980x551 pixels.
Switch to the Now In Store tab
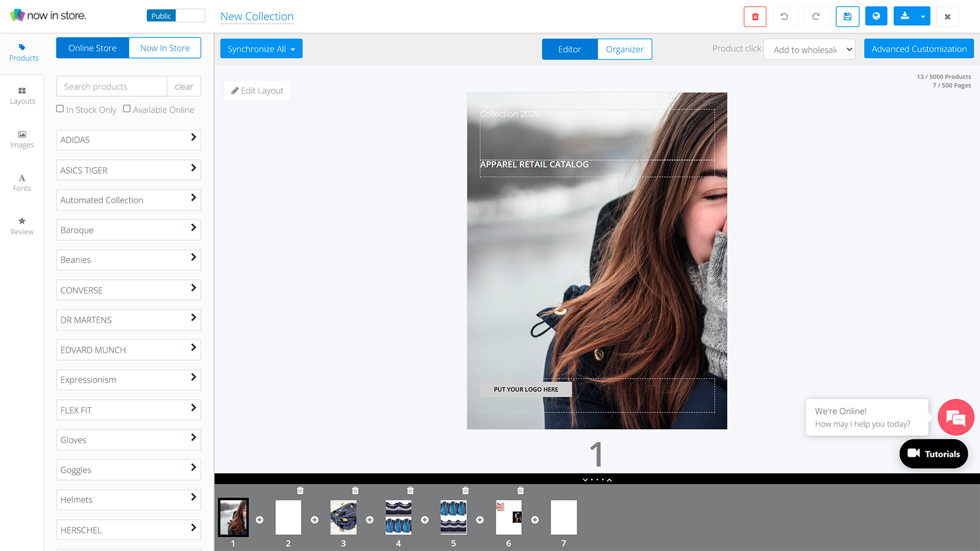pyautogui.click(x=165, y=48)
